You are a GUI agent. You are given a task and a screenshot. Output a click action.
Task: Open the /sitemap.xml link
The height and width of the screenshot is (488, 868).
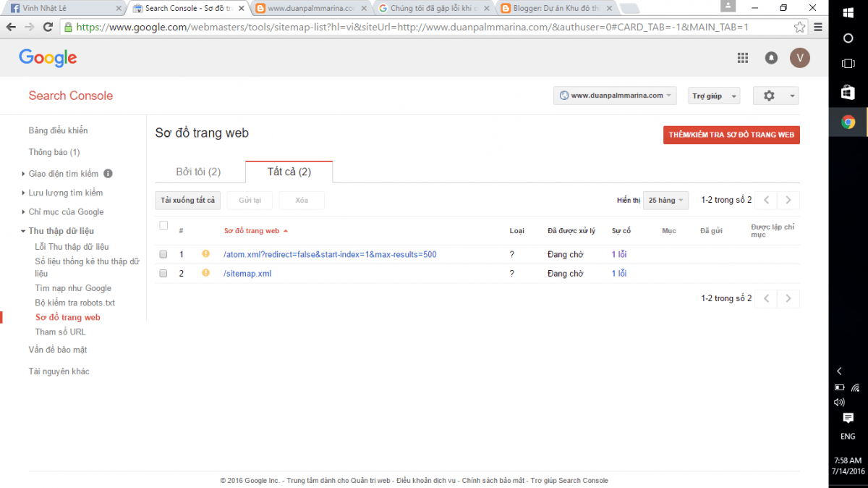pyautogui.click(x=247, y=274)
